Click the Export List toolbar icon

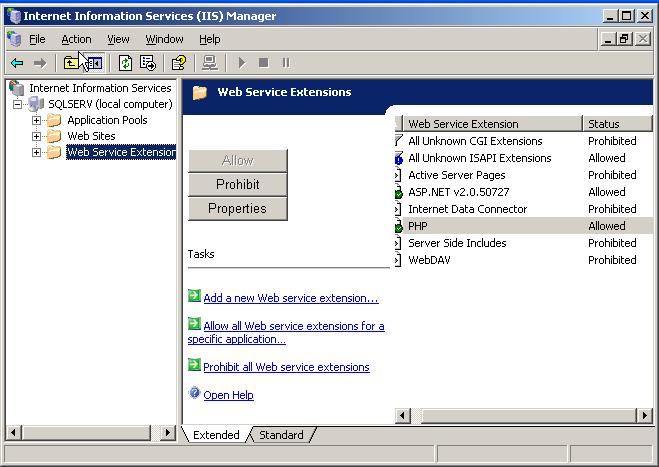(x=148, y=63)
